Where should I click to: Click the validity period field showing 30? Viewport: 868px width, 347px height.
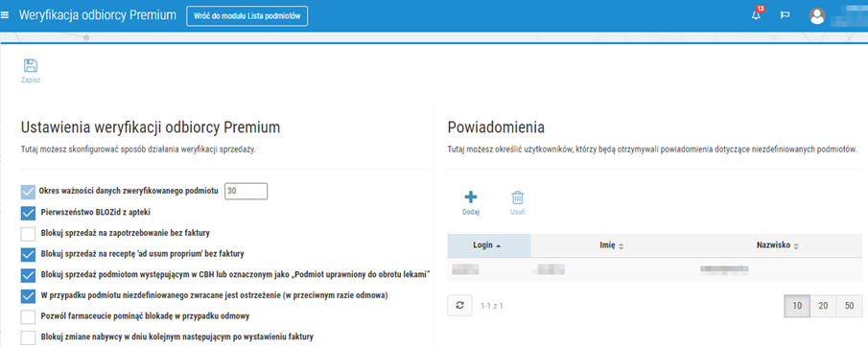(x=246, y=191)
